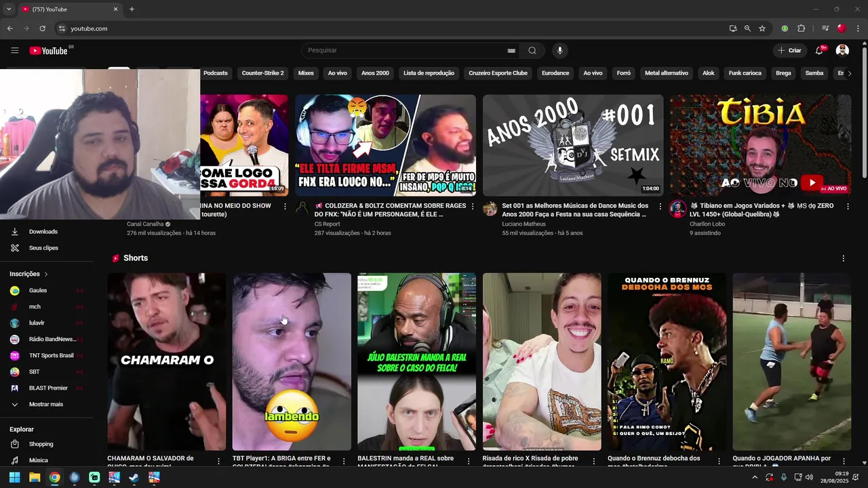Open options for the Risada de rico short

click(593, 461)
